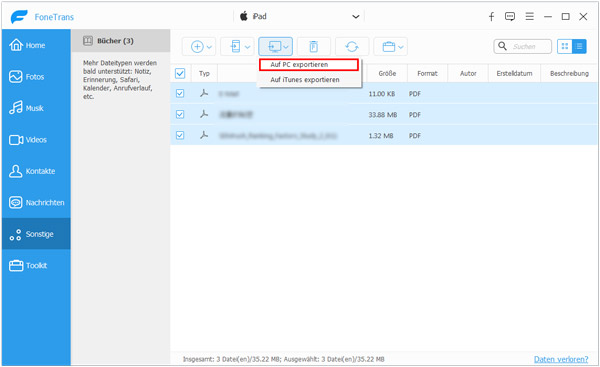Viewport: 600px width, 367px height.
Task: Select Videos in the sidebar
Action: click(36, 140)
